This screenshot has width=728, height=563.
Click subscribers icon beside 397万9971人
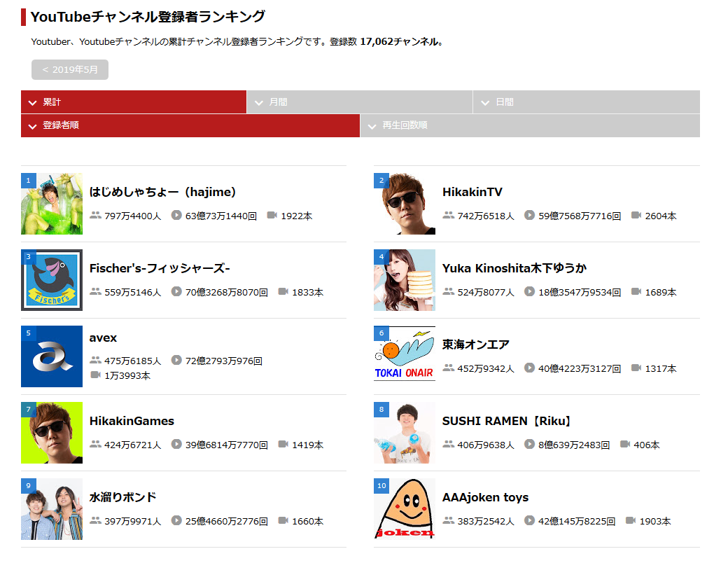pos(95,520)
